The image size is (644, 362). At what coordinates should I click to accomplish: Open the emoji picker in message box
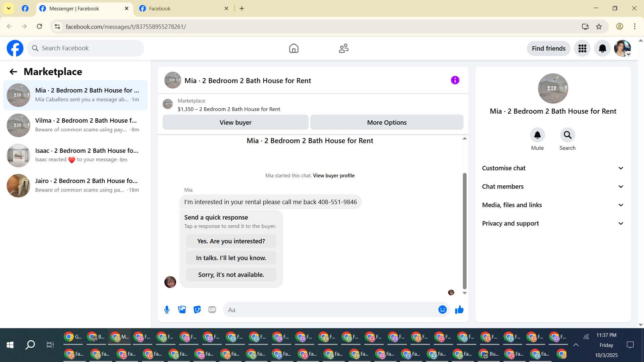pos(442,310)
